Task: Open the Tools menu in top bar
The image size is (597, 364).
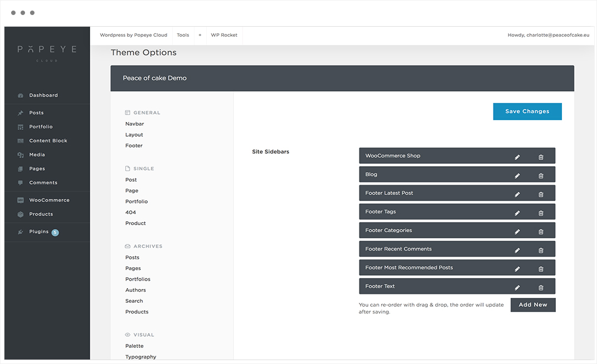Action: [182, 35]
